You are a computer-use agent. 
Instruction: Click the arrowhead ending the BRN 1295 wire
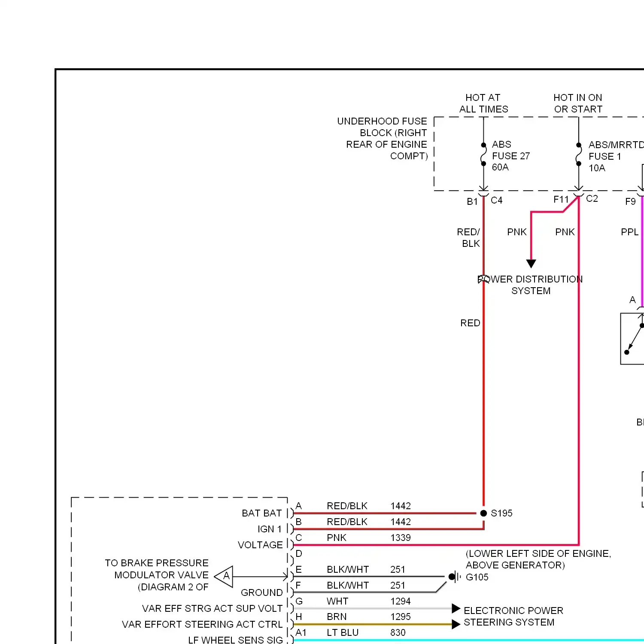pos(456,624)
